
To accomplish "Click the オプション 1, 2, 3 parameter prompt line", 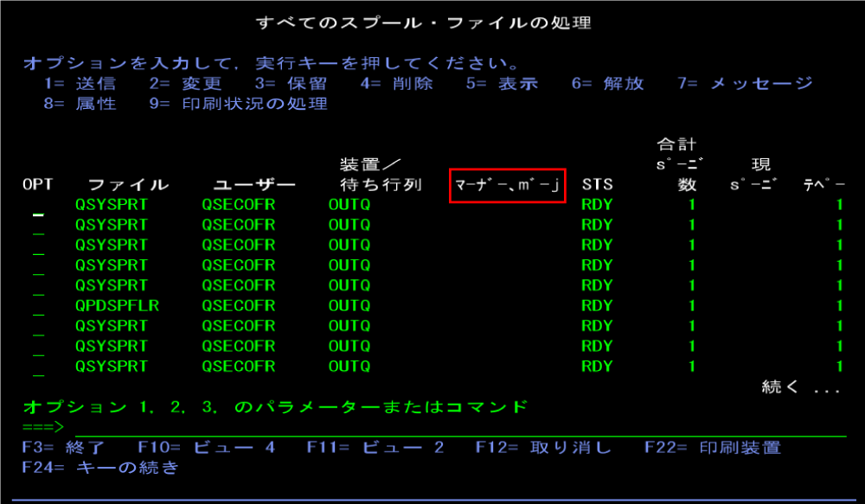I will pos(275,407).
